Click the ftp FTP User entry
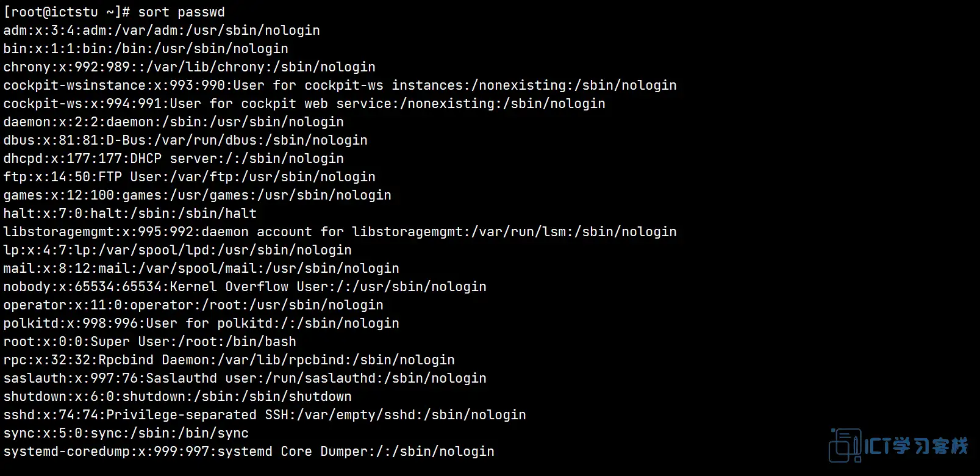This screenshot has width=980, height=476. [190, 177]
